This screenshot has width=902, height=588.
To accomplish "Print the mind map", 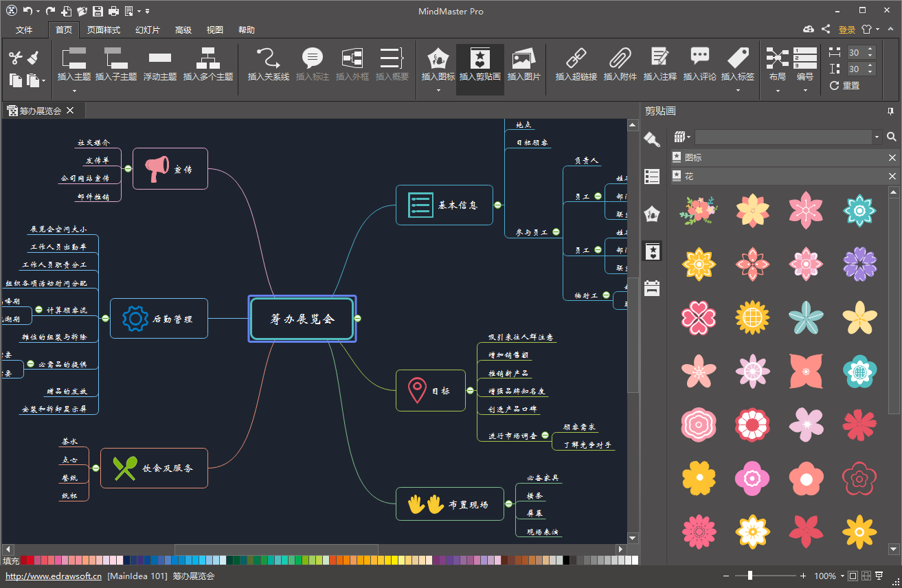I will coord(114,11).
